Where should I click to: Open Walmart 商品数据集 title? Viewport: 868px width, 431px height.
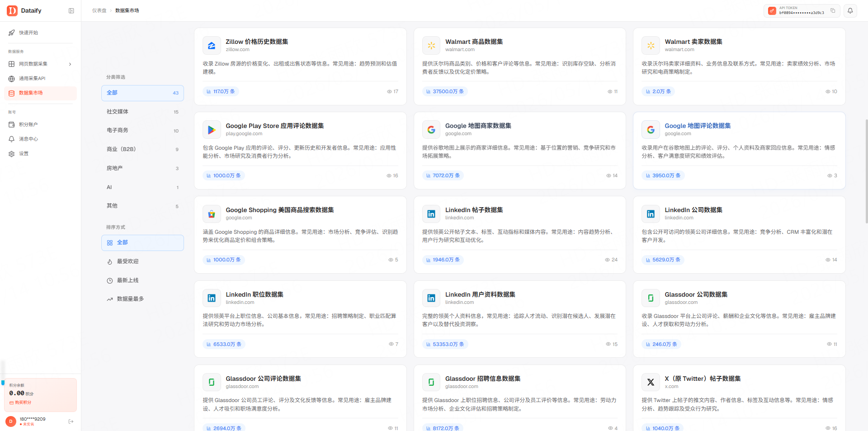[x=474, y=42]
